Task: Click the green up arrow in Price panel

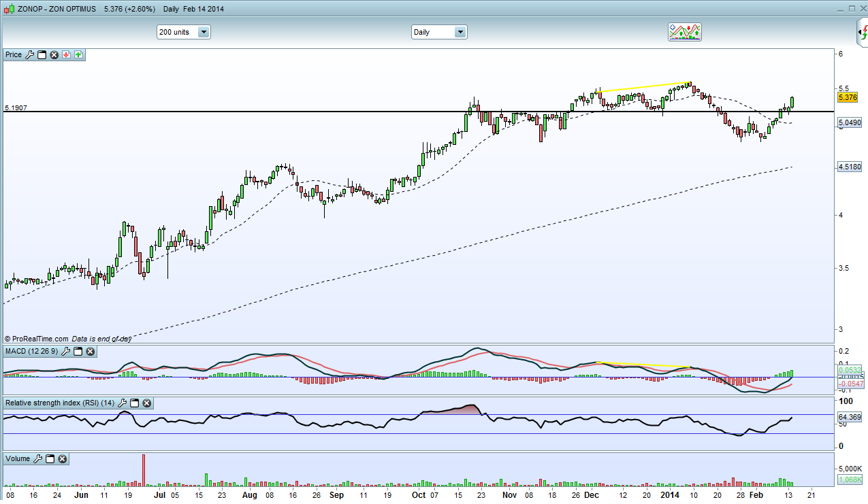Action: tap(78, 54)
